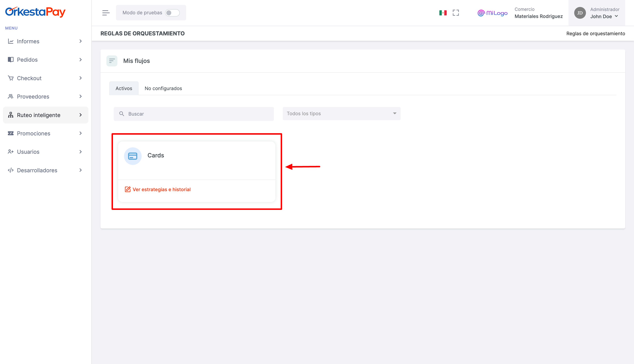
Task: Expand the Informes menu chevron
Action: (81, 41)
